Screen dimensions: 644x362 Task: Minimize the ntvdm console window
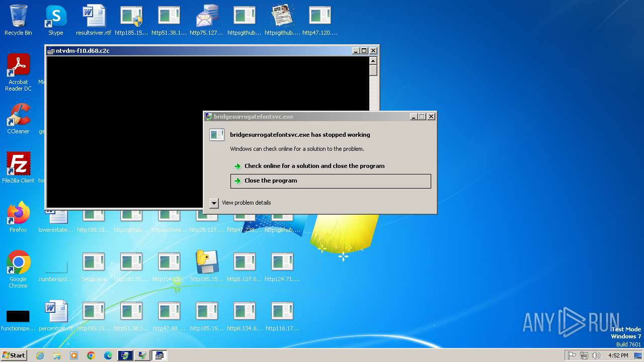click(356, 51)
